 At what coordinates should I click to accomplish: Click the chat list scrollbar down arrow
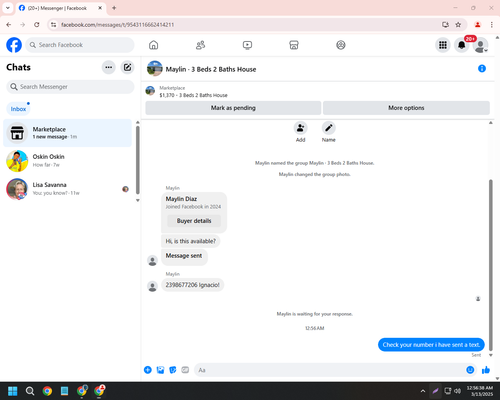(138, 200)
